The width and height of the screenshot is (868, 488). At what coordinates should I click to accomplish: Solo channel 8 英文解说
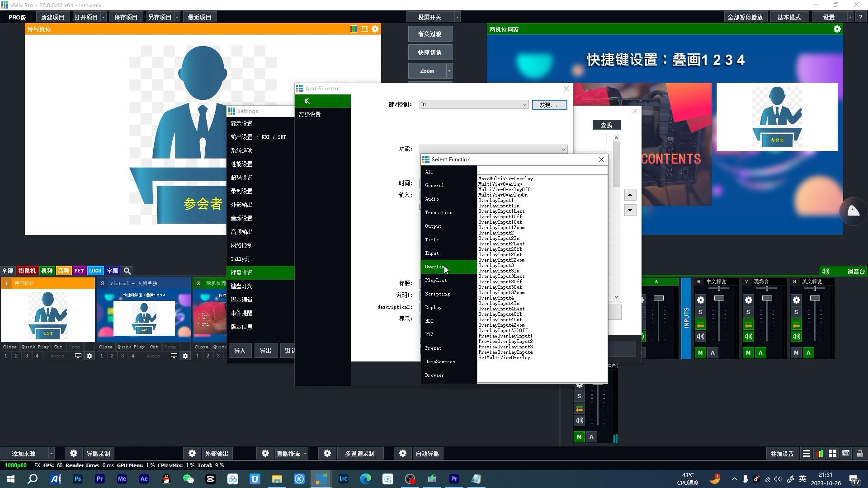coord(796,312)
